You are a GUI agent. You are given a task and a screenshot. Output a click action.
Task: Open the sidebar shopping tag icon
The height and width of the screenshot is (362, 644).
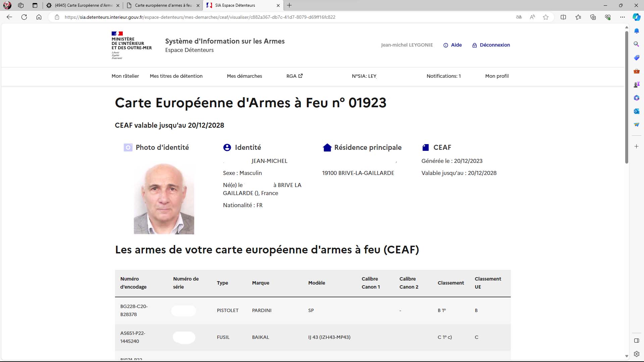click(636, 58)
